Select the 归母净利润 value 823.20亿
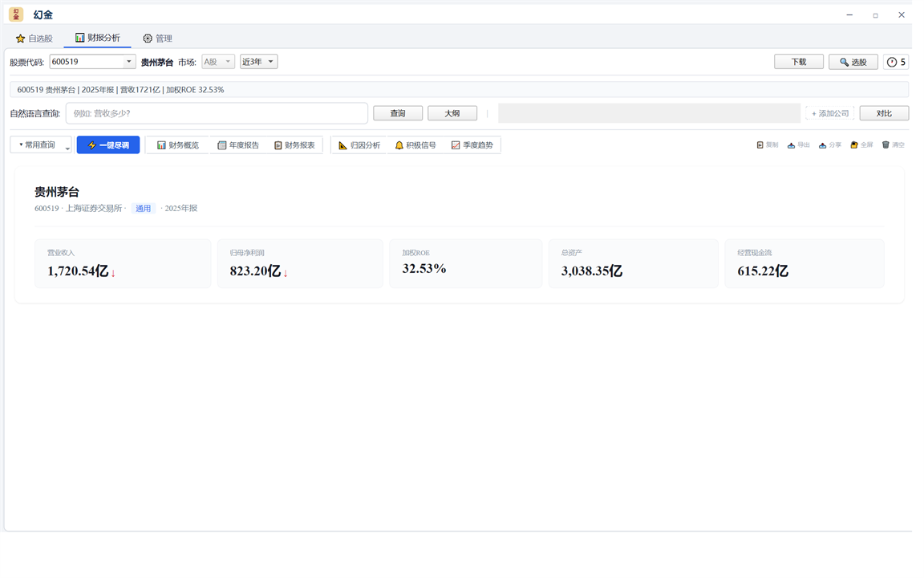The height and width of the screenshot is (578, 924). pos(255,271)
